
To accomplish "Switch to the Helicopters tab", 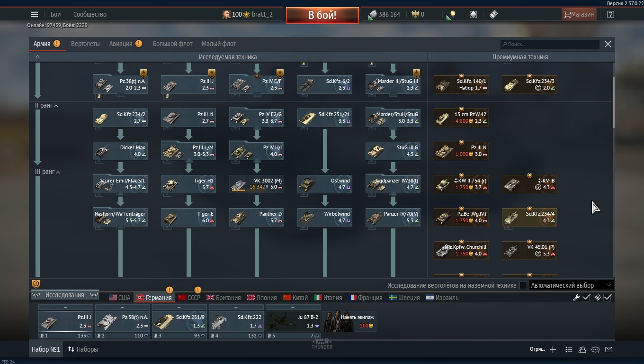I will pyautogui.click(x=85, y=44).
